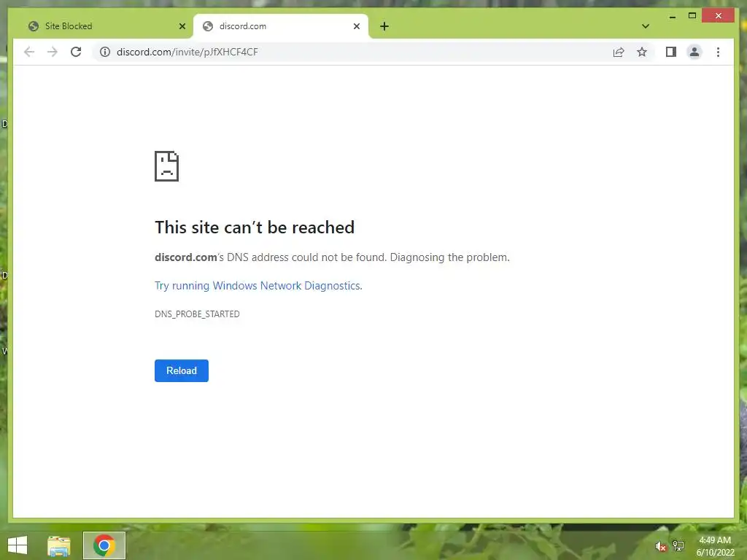Open File Explorer from the taskbar
The height and width of the screenshot is (560, 747).
pyautogui.click(x=58, y=545)
